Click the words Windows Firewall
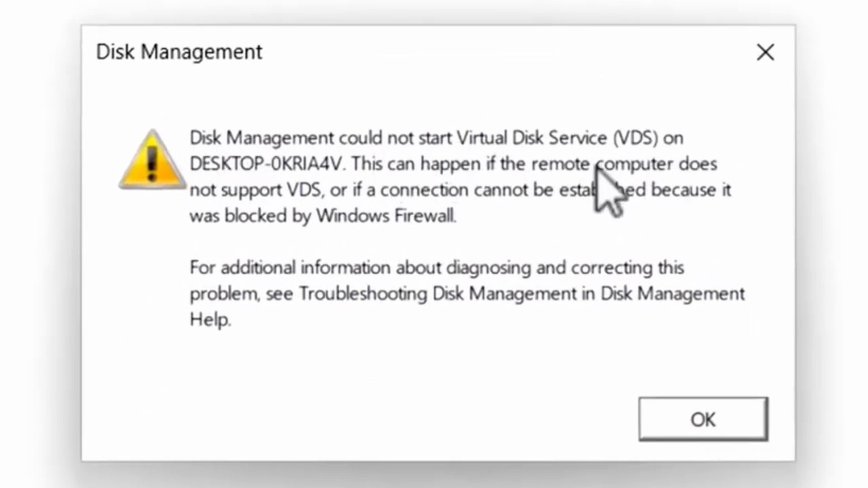This screenshot has width=868, height=488. pyautogui.click(x=386, y=216)
